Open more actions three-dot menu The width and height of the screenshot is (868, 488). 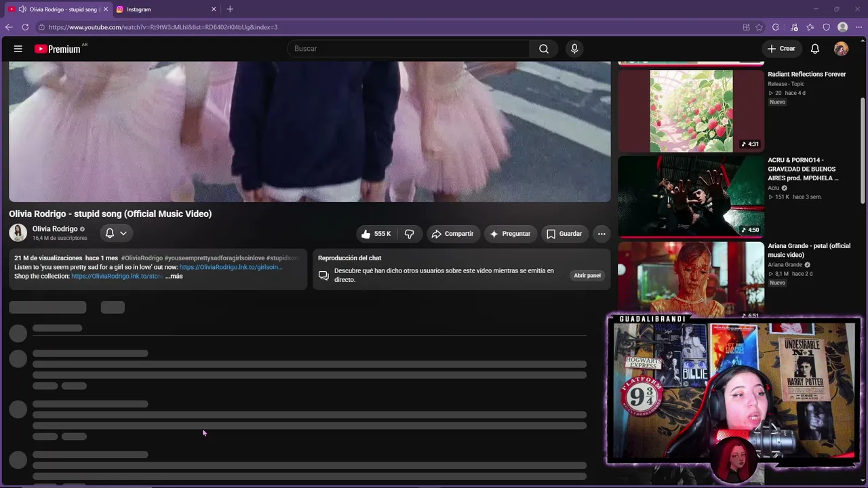coord(601,234)
